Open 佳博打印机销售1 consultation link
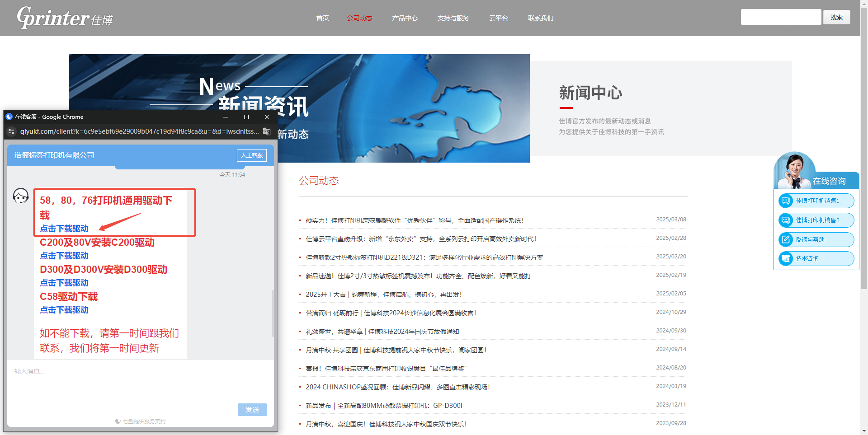 click(817, 201)
